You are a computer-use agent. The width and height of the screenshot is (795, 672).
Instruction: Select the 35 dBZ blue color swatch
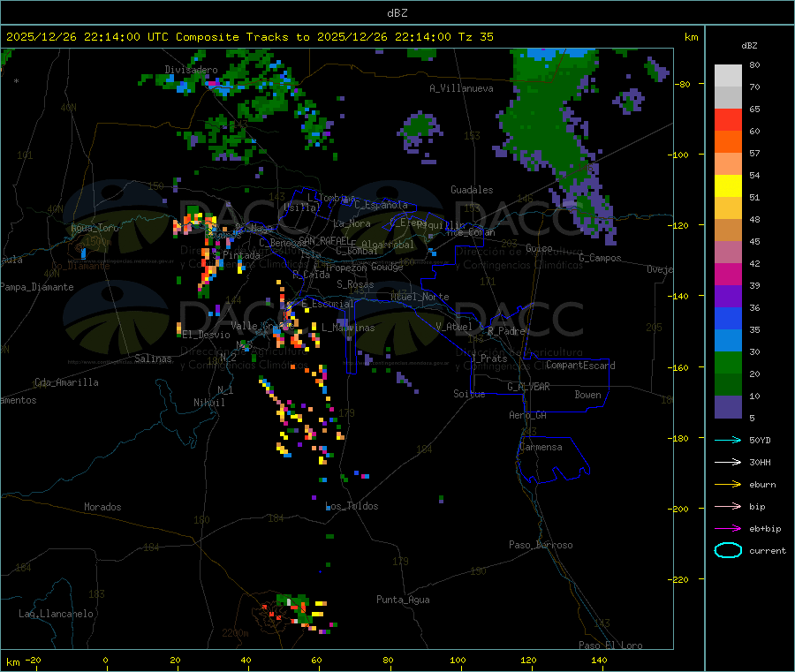[x=728, y=318]
